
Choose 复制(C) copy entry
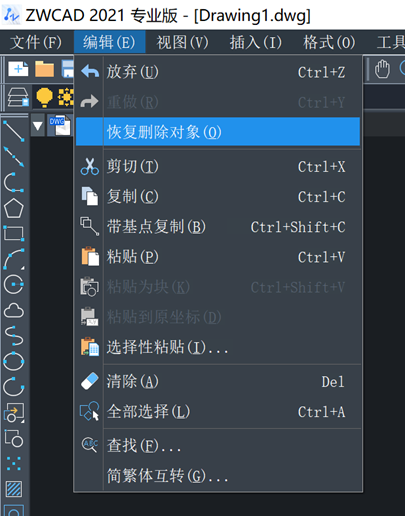pos(218,196)
